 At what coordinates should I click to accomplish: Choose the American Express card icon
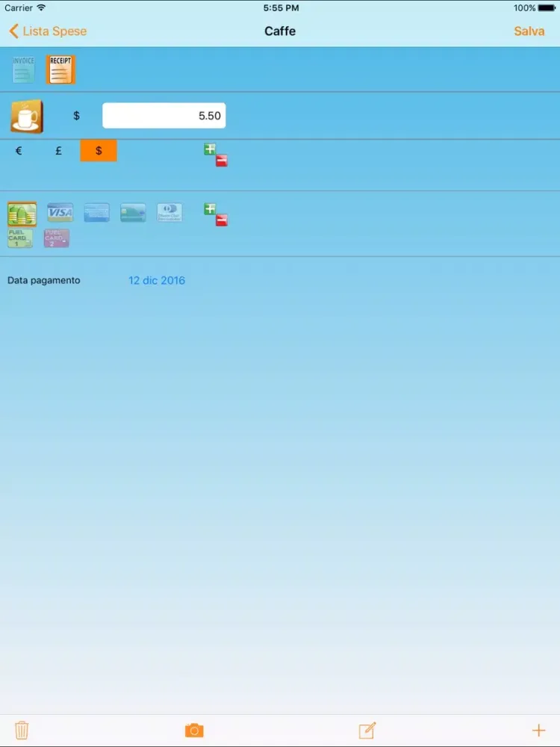click(x=96, y=212)
